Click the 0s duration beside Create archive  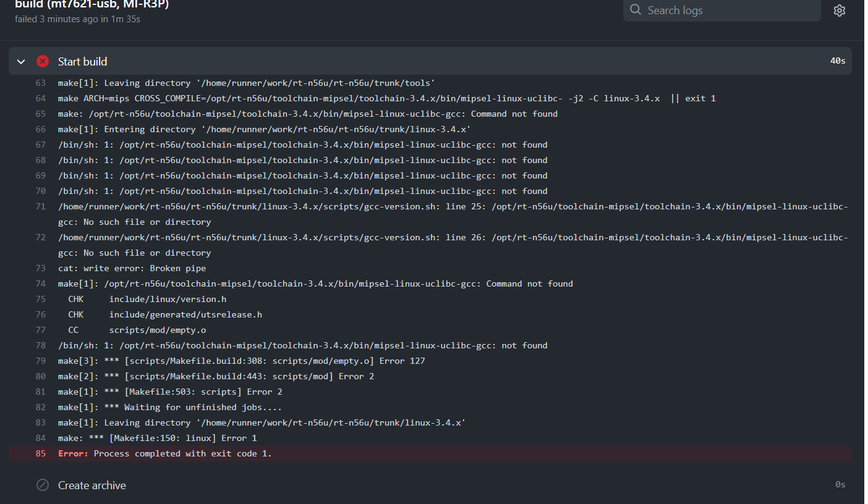pos(840,485)
